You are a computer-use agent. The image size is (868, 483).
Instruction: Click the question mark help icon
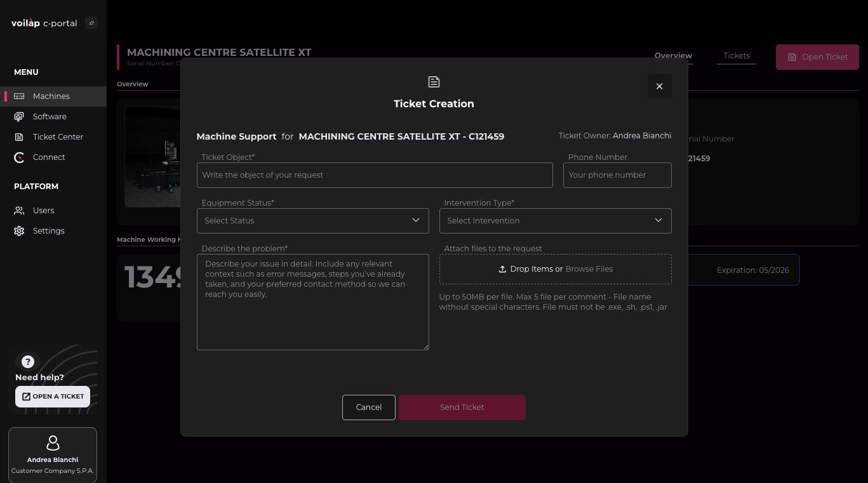(27, 362)
